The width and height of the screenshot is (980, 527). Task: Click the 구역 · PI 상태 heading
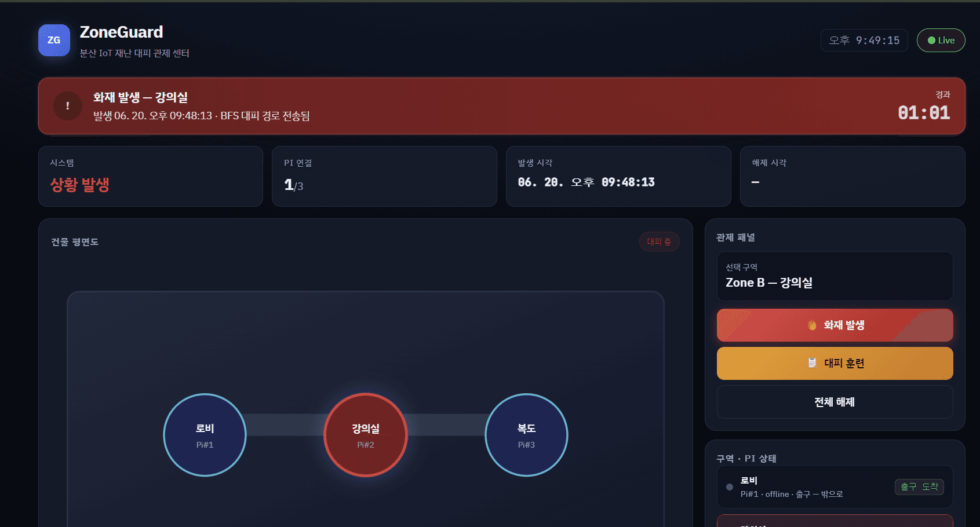746,459
